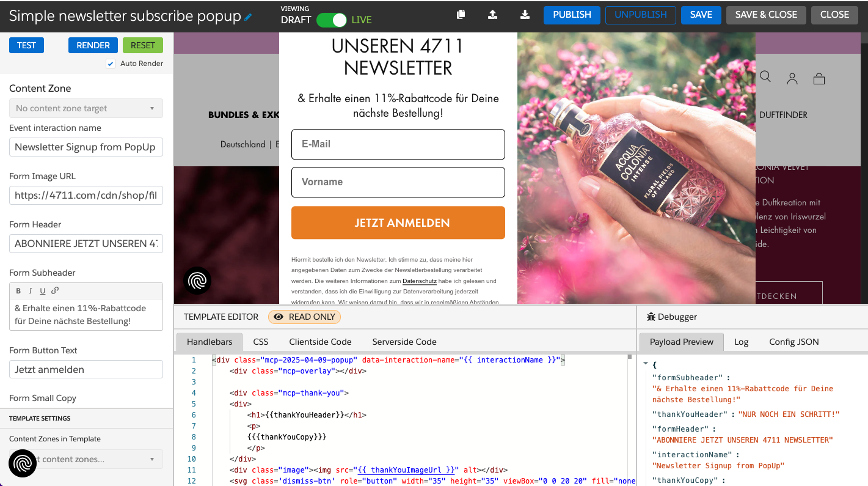868x486 pixels.
Task: Click the Debugger bug icon
Action: point(651,316)
